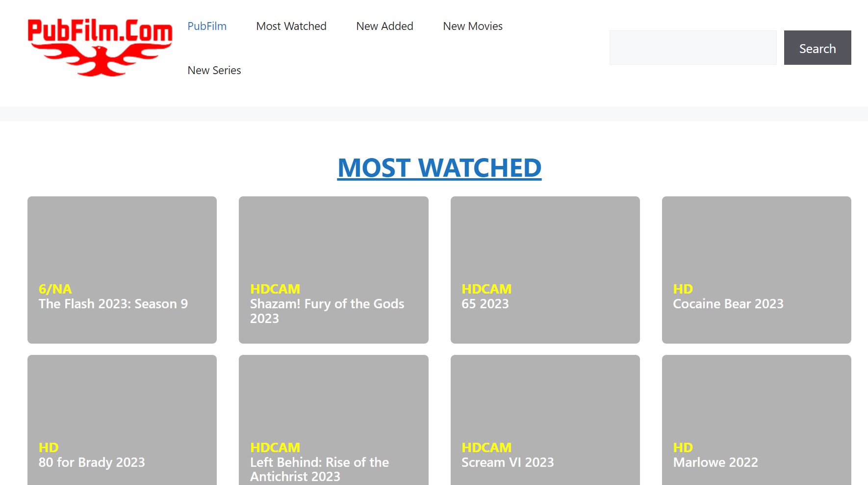Screen dimensions: 868x485
Task: Open The Flash 2023: Season 9 card
Action: point(122,270)
